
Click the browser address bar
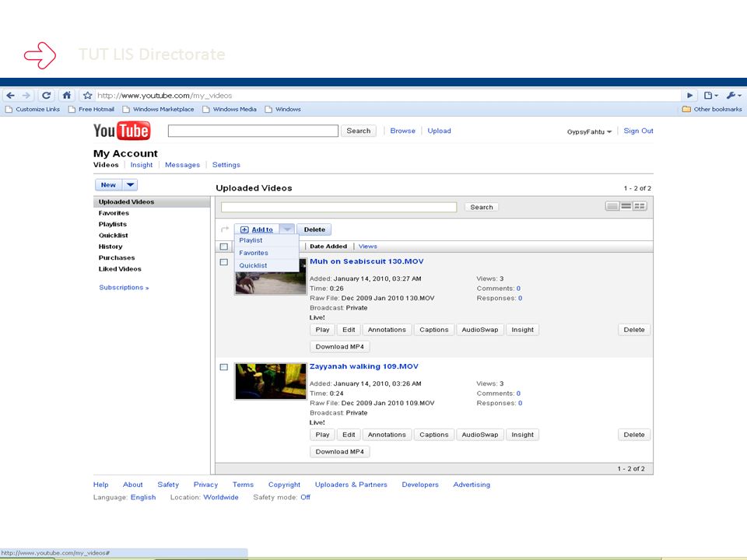tap(388, 96)
